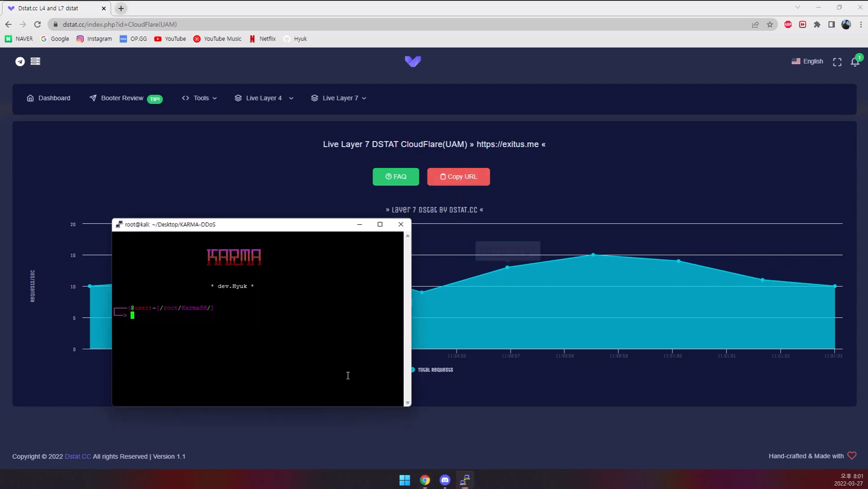This screenshot has width=868, height=489.
Task: Click the green FAQ button
Action: point(396,177)
